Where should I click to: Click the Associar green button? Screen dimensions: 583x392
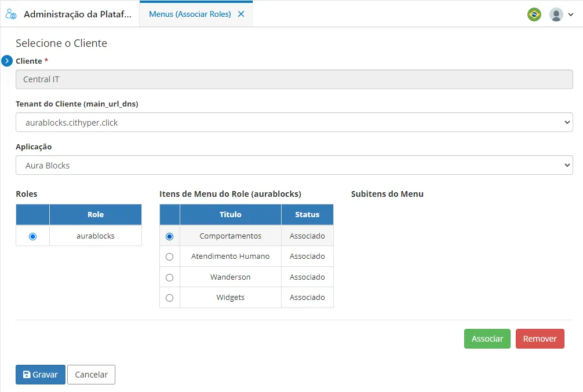click(x=487, y=339)
